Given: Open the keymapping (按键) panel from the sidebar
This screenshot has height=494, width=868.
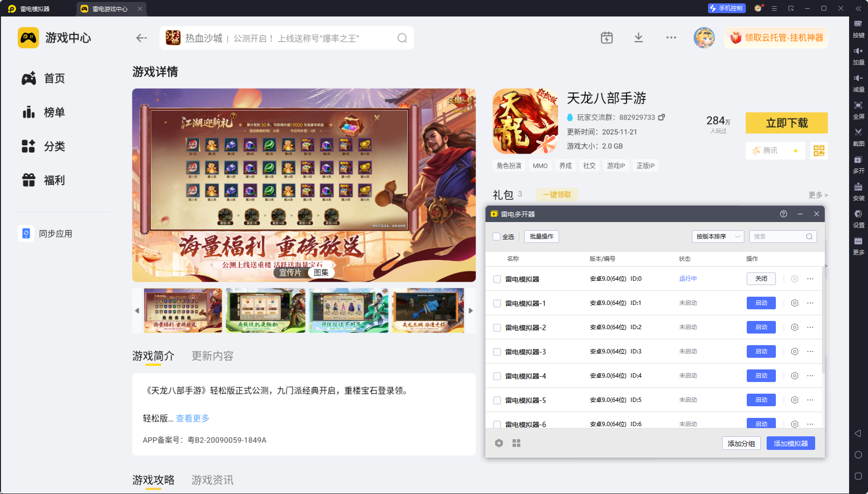Looking at the screenshot, I should click(x=858, y=29).
